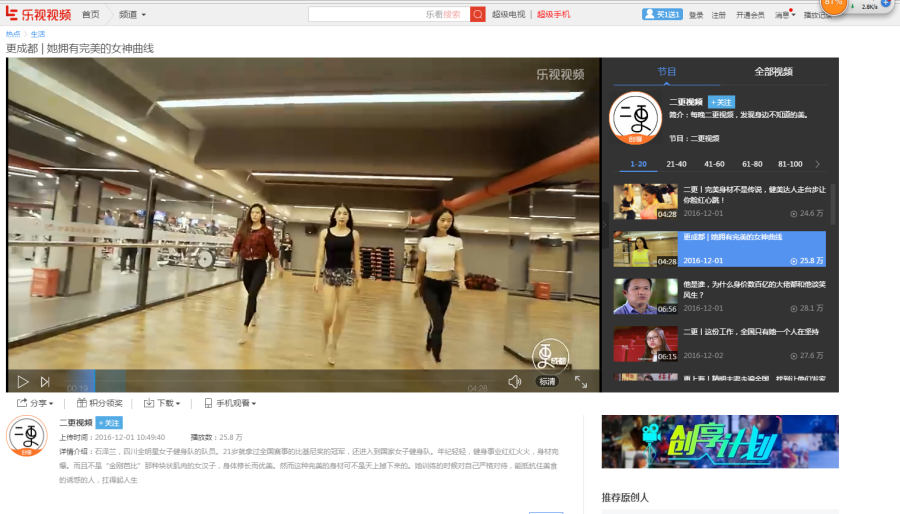Viewport: 900px width, 514px height.
Task: Click 登录 to log in
Action: 696,15
